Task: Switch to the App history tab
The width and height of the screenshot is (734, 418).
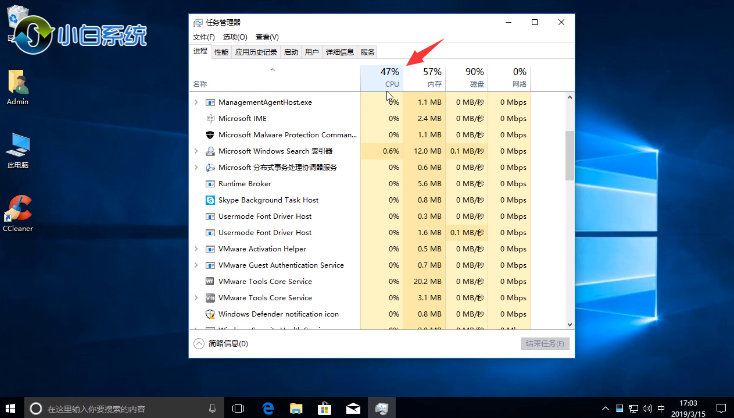Action: pyautogui.click(x=256, y=52)
